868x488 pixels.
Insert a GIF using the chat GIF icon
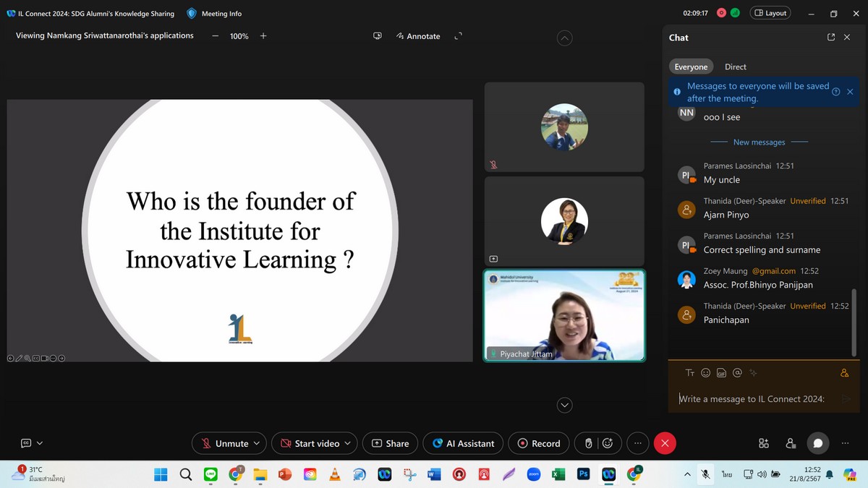[x=721, y=373]
